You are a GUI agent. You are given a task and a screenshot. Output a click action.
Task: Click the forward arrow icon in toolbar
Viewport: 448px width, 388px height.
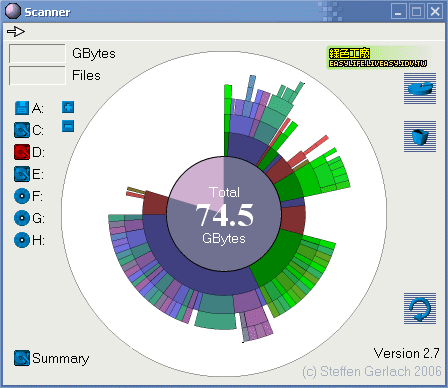click(x=16, y=32)
